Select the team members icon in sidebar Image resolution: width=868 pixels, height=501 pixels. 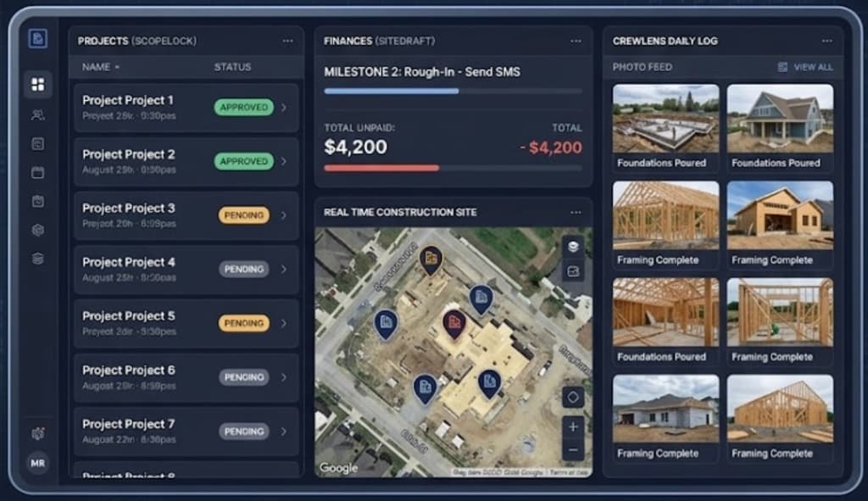tap(37, 114)
